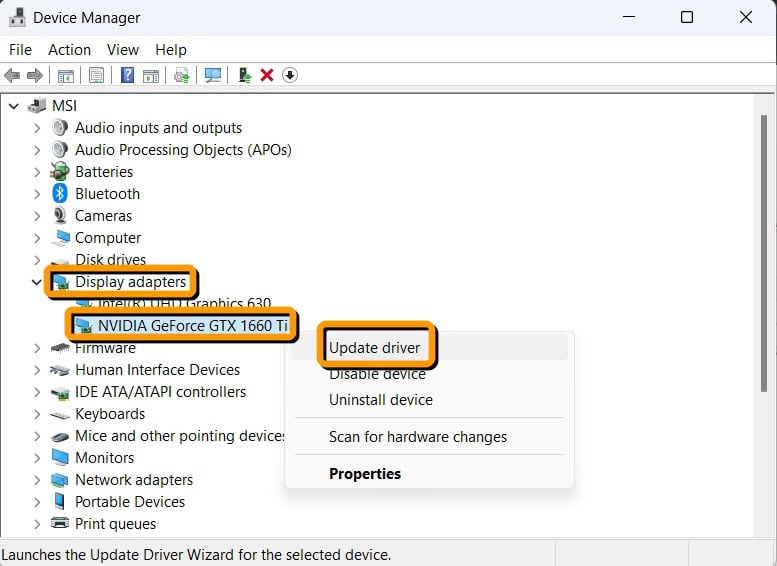Image resolution: width=777 pixels, height=566 pixels.
Task: Click the Properties sheet toolbar icon
Action: [97, 76]
